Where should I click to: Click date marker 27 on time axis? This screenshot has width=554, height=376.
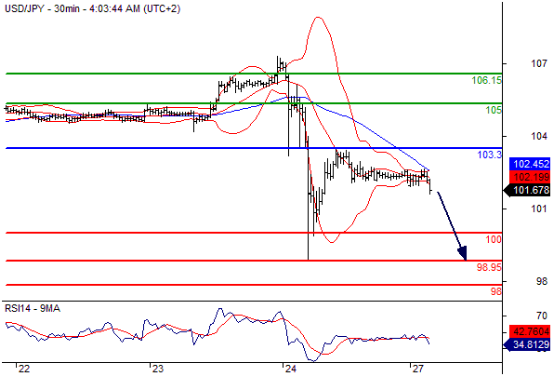(x=418, y=369)
